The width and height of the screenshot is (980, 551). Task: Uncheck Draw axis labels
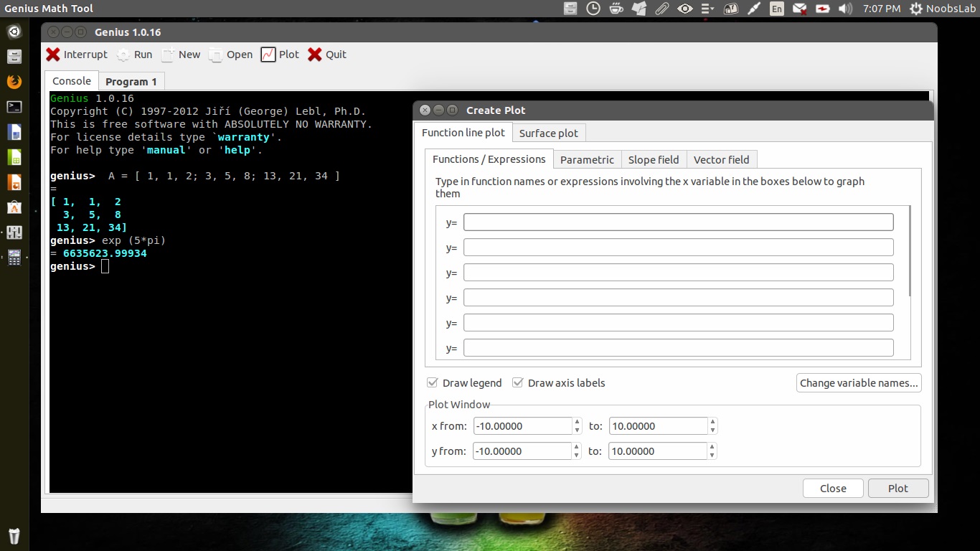pyautogui.click(x=518, y=383)
